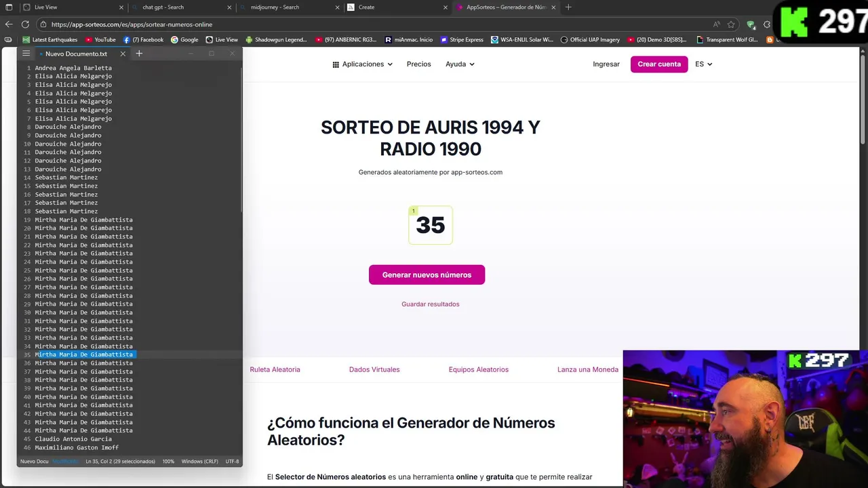868x488 pixels.
Task: Click the Generar nuevos números button
Action: coord(427,274)
